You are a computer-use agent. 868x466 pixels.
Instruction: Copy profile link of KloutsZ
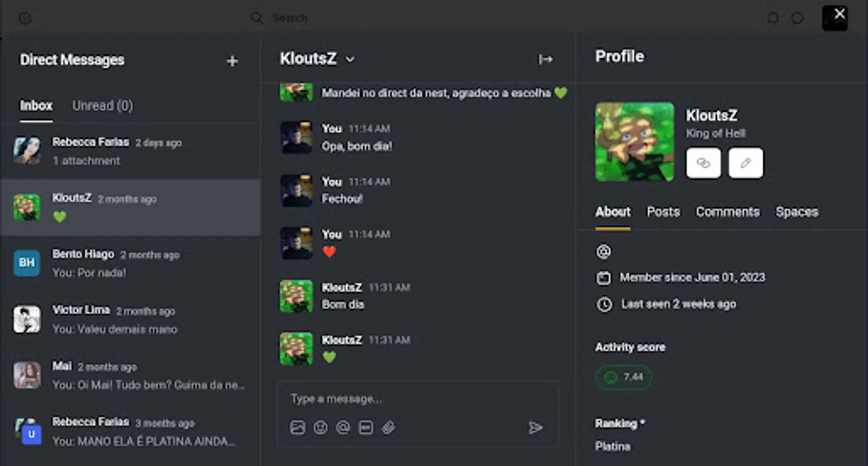coord(703,163)
